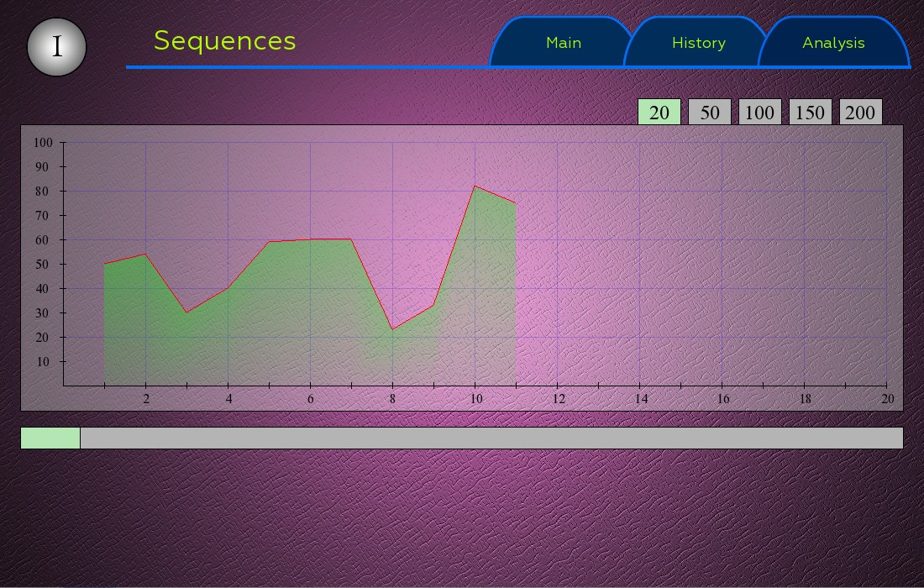Switch the chart range to 200

[x=860, y=113]
